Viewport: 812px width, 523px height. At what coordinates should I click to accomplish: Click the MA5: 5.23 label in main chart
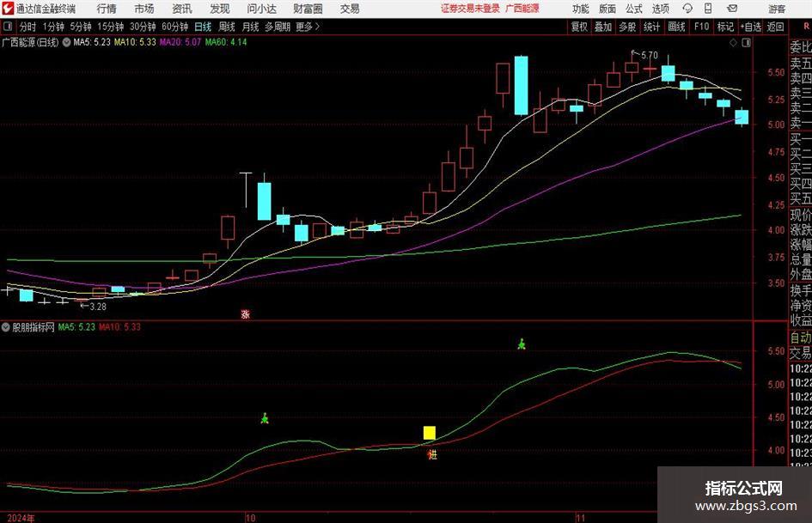pyautogui.click(x=92, y=42)
